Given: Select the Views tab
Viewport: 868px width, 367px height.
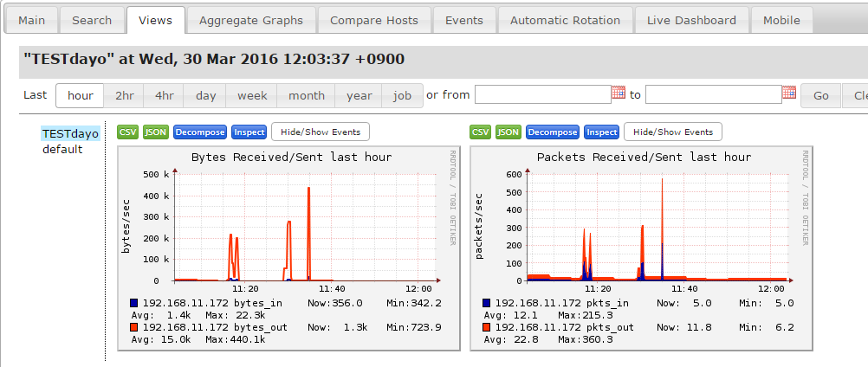Looking at the screenshot, I should click(156, 21).
